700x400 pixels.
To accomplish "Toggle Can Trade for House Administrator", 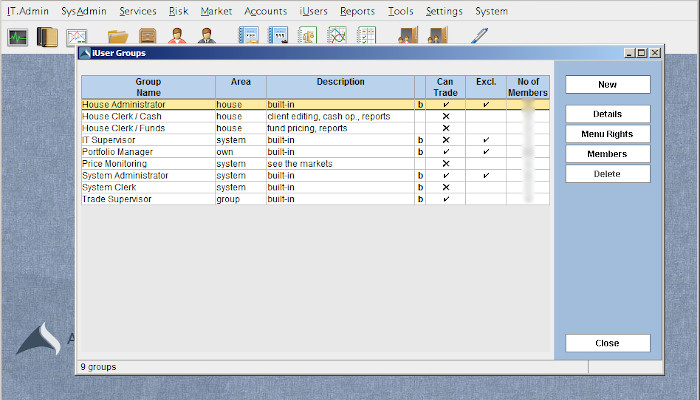I will click(x=445, y=104).
